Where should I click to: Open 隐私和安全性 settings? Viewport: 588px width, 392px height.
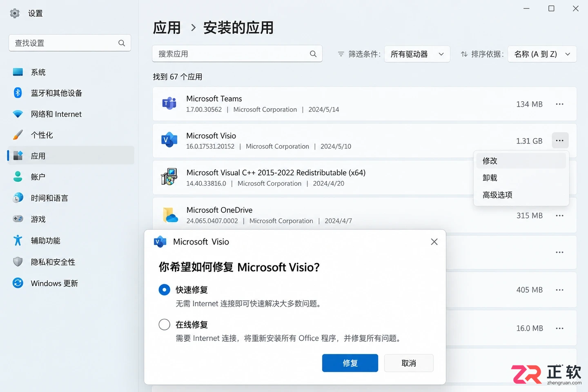pos(71,262)
